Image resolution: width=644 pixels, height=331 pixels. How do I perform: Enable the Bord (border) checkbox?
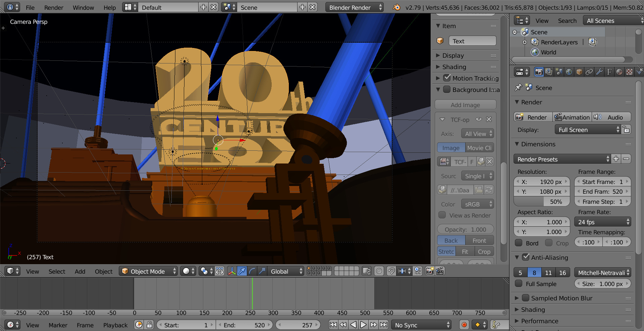tap(519, 243)
